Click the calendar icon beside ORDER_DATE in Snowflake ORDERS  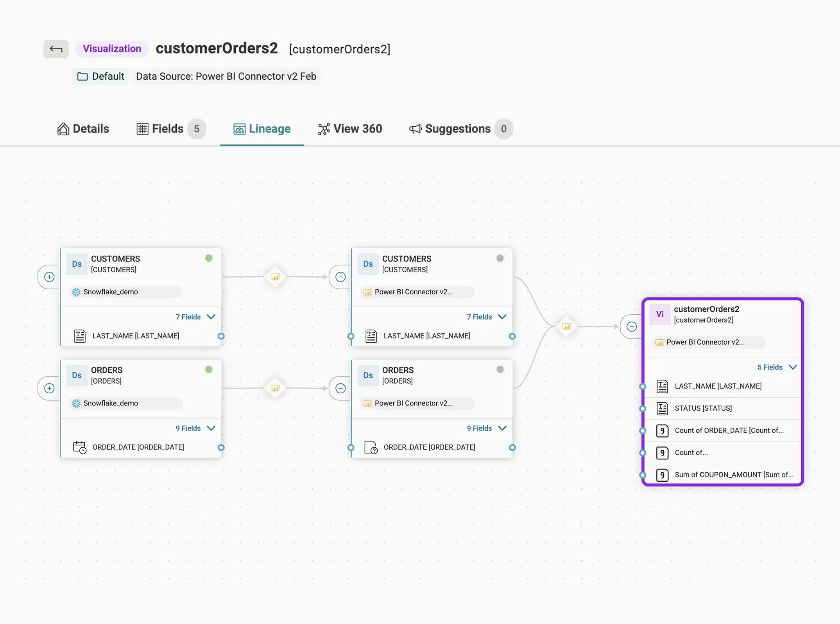click(80, 447)
